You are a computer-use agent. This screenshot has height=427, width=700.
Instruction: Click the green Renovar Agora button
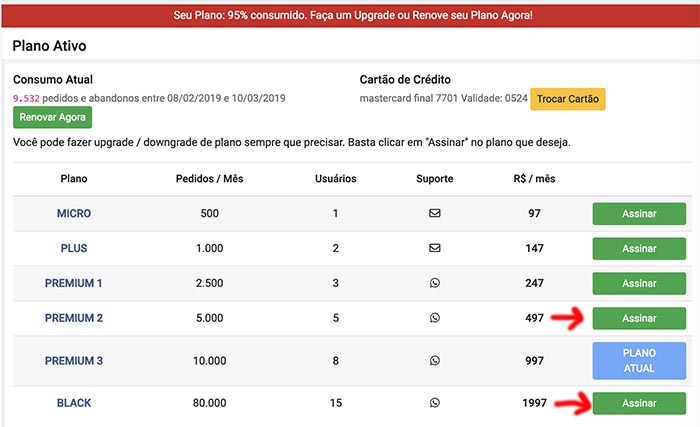pos(52,117)
